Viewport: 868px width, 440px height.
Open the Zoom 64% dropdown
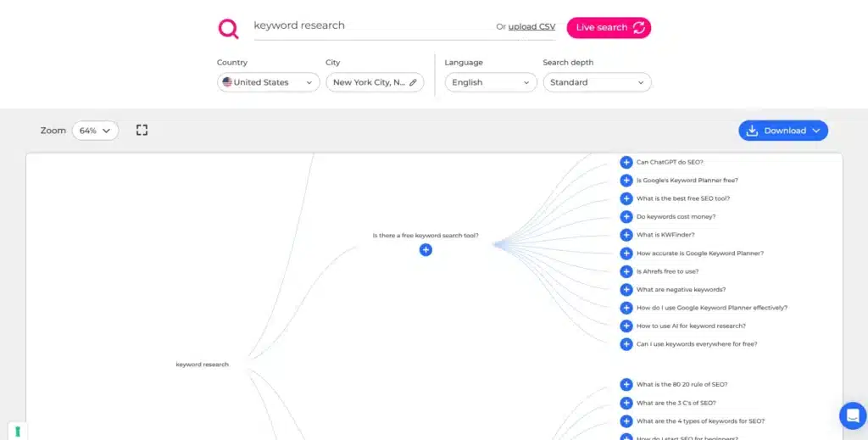click(95, 131)
